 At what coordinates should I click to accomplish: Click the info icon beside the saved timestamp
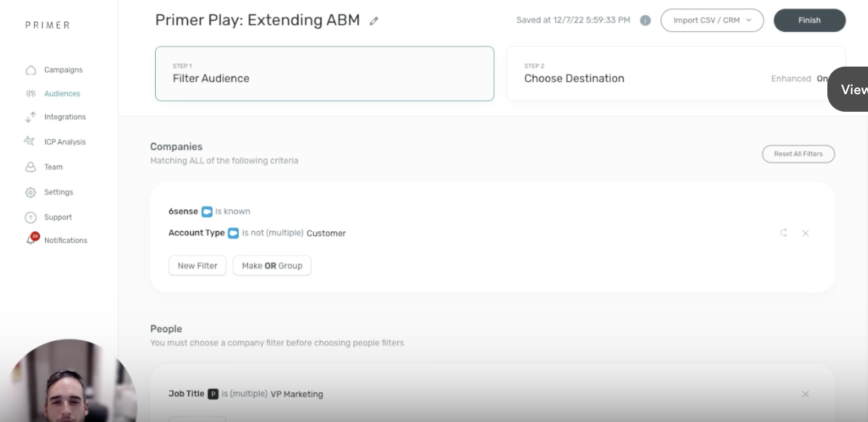coord(645,20)
